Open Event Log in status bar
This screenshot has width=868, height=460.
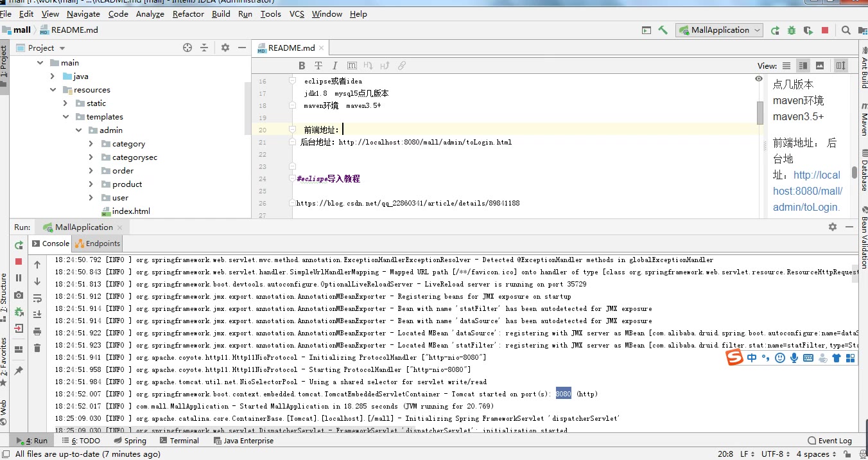tap(829, 441)
